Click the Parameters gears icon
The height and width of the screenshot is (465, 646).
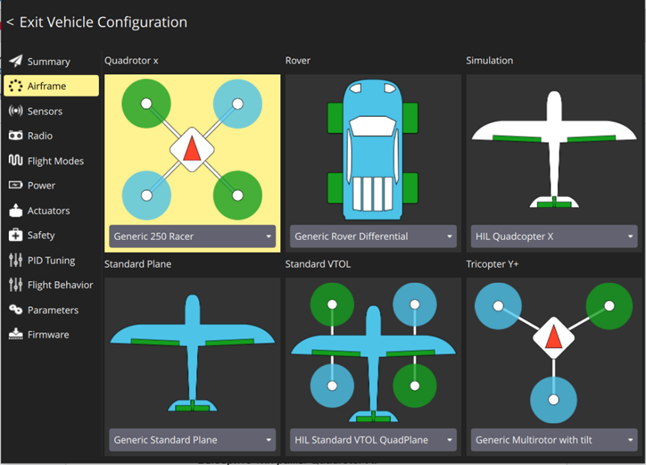16,309
